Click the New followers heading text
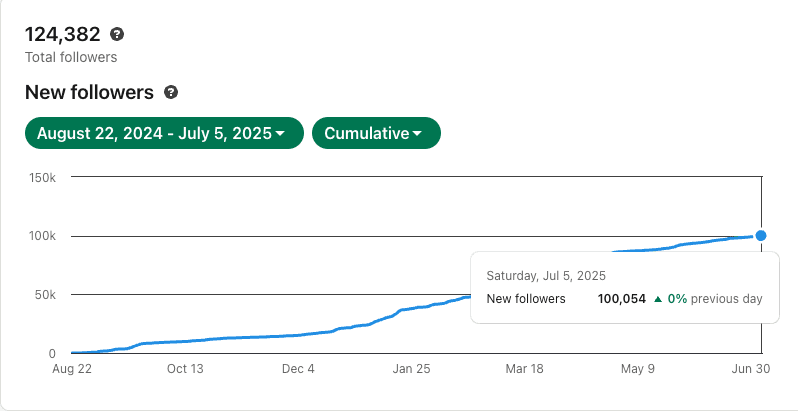The height and width of the screenshot is (411, 798). click(x=89, y=93)
